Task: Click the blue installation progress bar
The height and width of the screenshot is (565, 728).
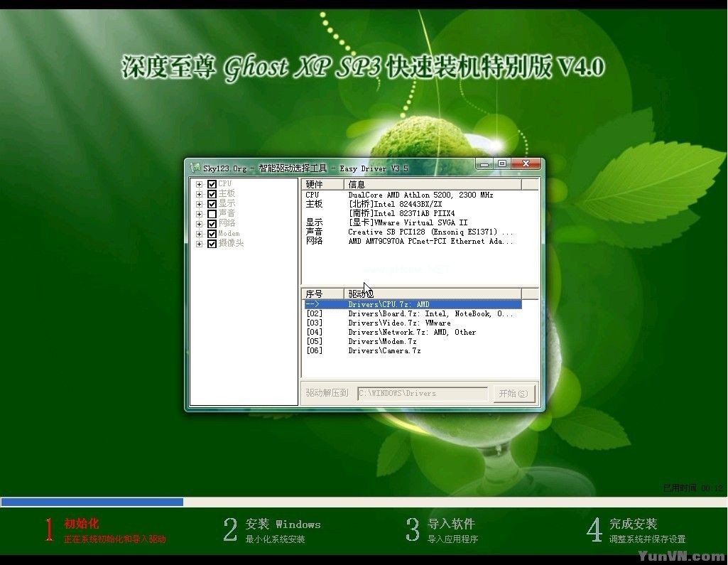Action: click(x=92, y=502)
